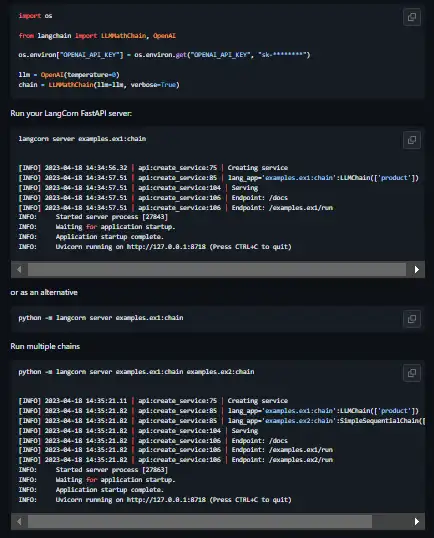Click the 'or as an alternative' text
434x538 pixels.
pos(44,293)
